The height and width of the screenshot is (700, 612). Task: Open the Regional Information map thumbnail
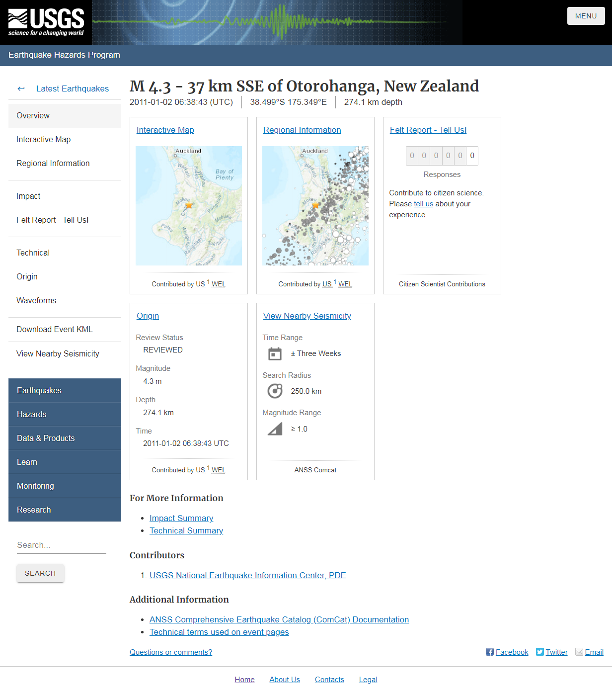315,206
